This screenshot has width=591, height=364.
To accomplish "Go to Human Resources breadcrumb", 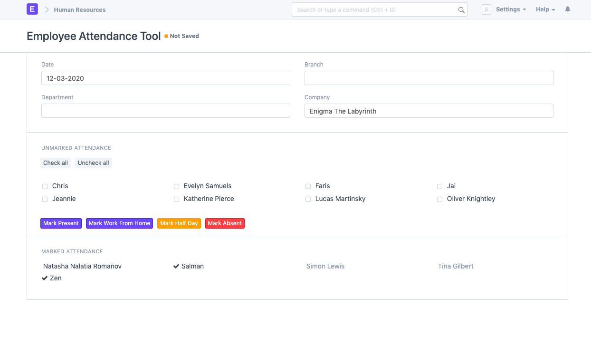I will (x=80, y=10).
